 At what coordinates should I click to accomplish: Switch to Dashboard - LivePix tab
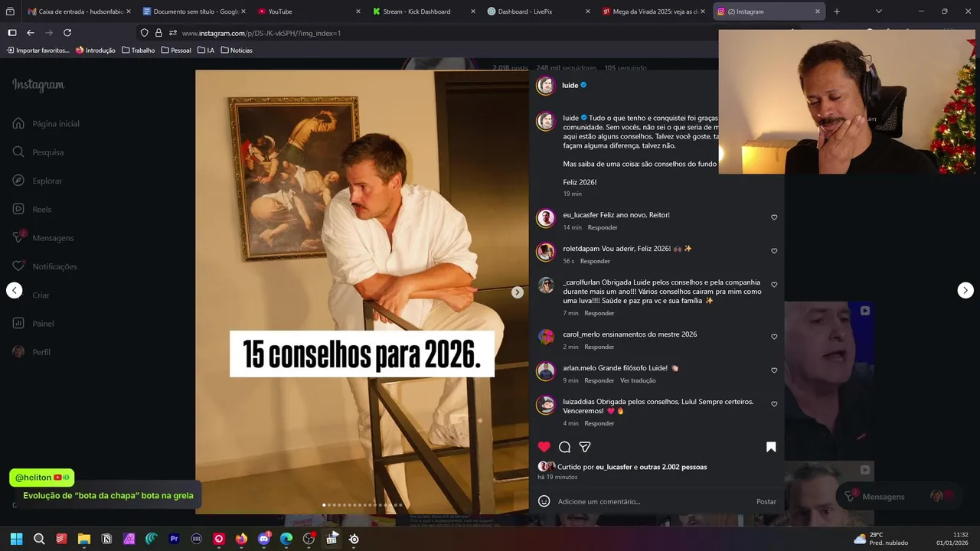pyautogui.click(x=538, y=11)
